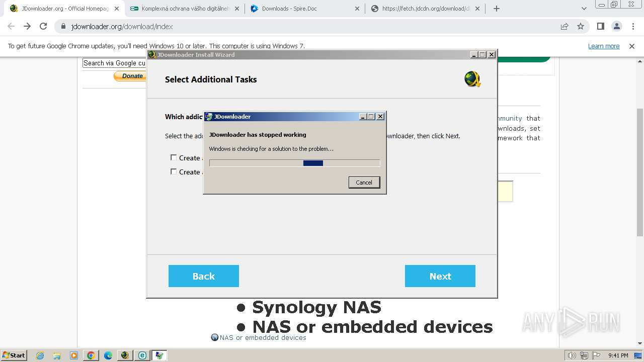The image size is (644, 362).
Task: Open Microsoft Edge from the taskbar
Action: 108,355
